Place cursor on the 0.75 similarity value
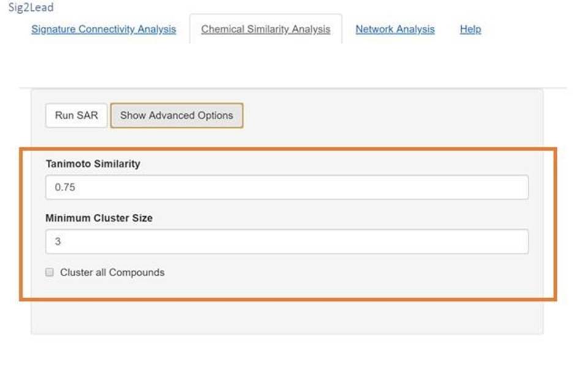The image size is (588, 365). tap(65, 187)
